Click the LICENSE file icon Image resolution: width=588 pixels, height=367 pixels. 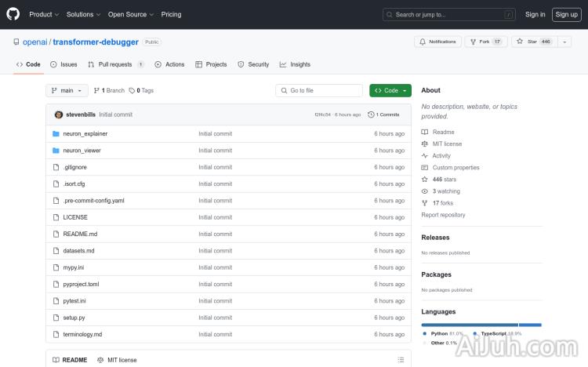(x=56, y=217)
